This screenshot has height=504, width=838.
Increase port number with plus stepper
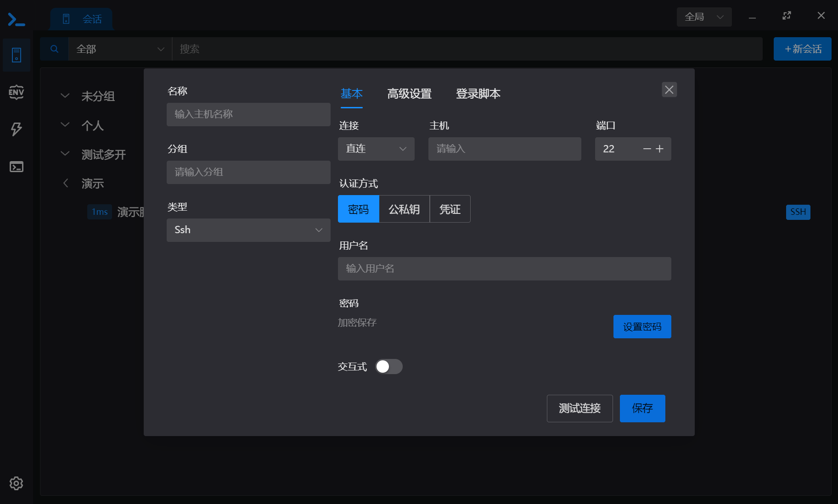click(x=660, y=149)
